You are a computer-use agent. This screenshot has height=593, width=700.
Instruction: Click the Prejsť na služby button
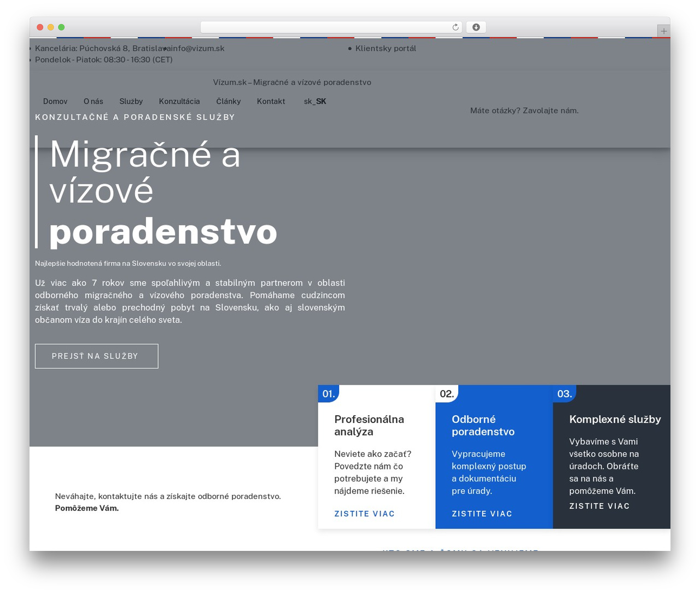(x=97, y=356)
